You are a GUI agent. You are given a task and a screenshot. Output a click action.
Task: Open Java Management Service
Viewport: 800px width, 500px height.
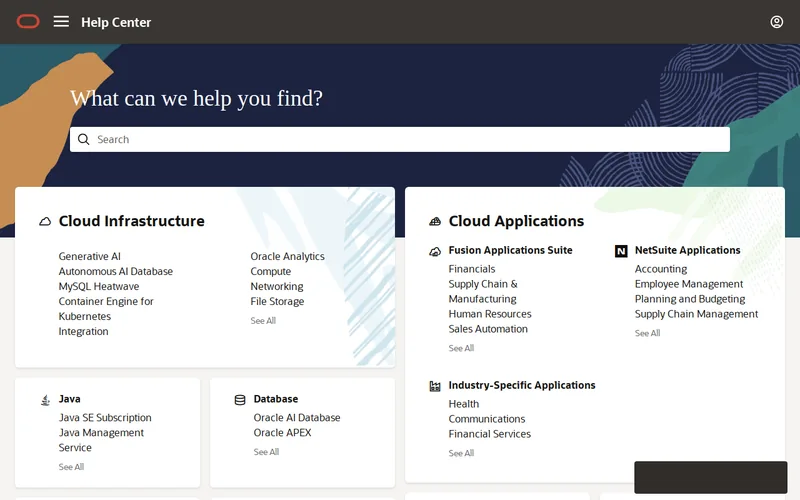point(101,440)
